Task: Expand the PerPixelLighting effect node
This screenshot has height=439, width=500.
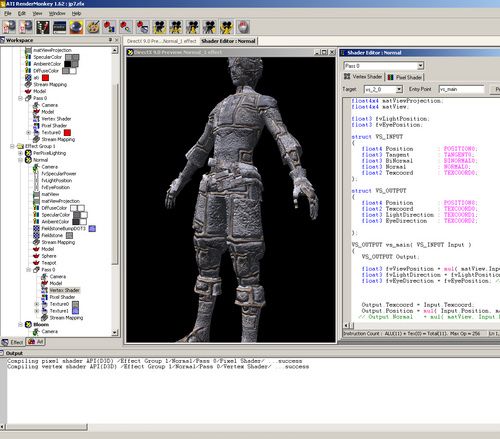Action: (x=20, y=153)
